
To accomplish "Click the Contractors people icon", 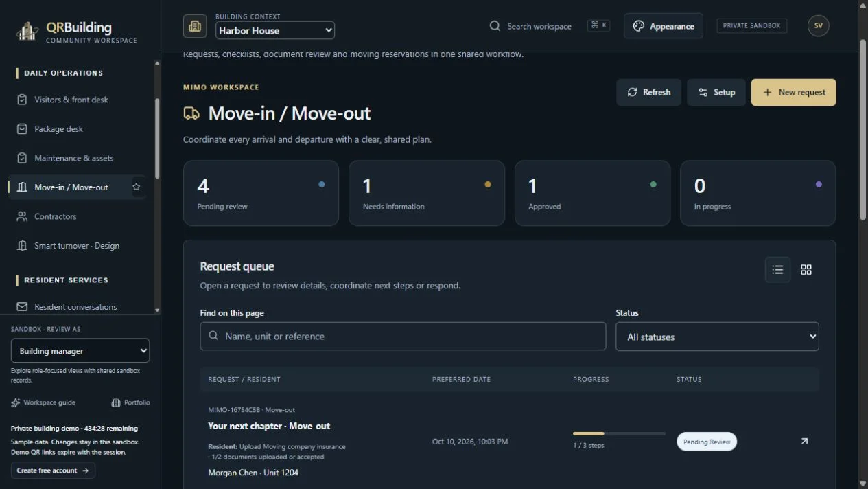I will point(22,216).
